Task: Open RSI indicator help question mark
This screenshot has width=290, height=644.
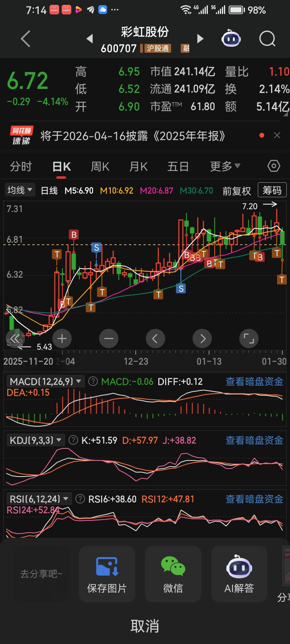Action: pos(80,499)
